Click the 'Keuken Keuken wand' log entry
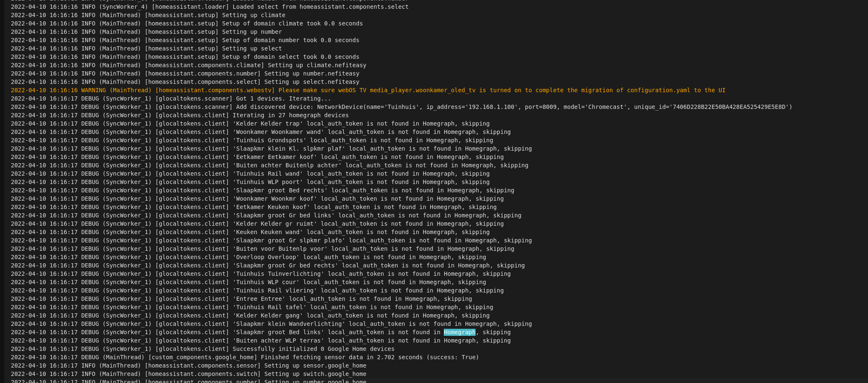 pyautogui.click(x=250, y=232)
